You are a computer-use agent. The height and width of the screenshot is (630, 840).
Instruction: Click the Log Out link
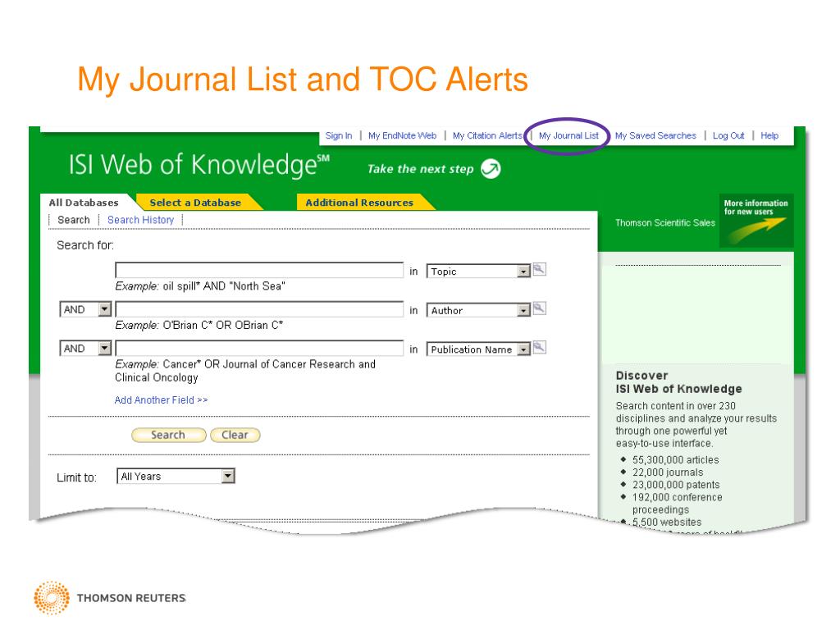(x=728, y=135)
